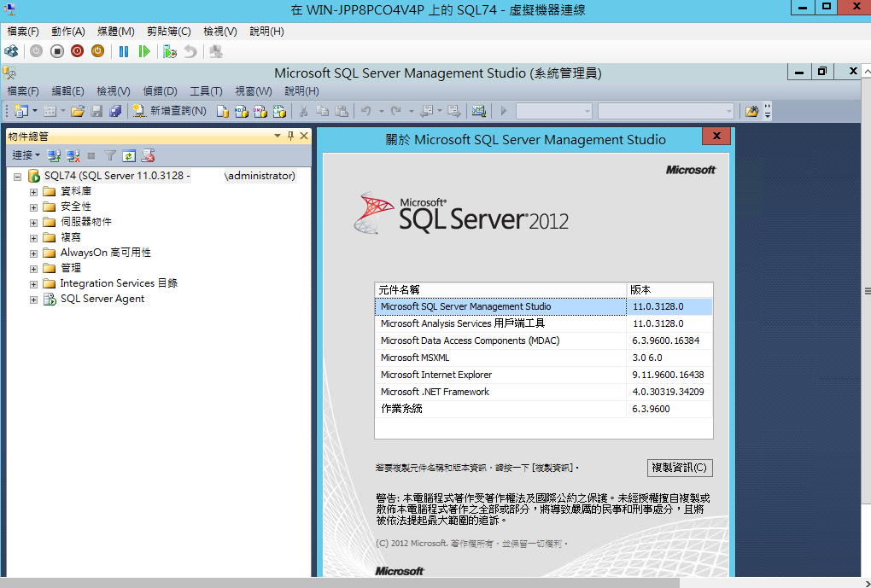Expand the AlwaysOn 高可用性 folder
871x588 pixels.
tap(34, 253)
